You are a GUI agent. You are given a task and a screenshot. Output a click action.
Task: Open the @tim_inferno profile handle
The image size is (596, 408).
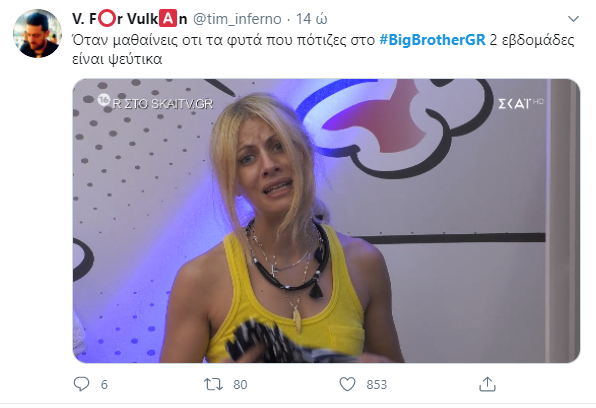(237, 19)
